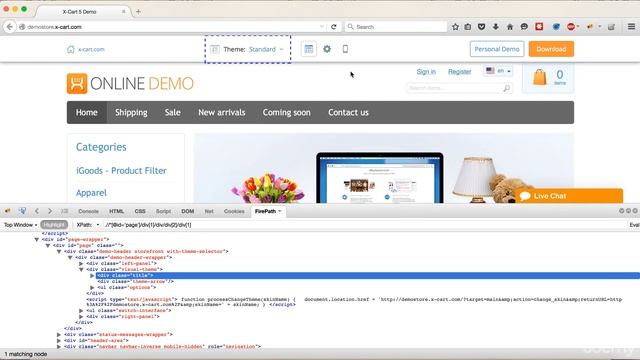Viewport: 640px width, 360px height.
Task: Open the Top Window frame dropdown
Action: [x=20, y=225]
